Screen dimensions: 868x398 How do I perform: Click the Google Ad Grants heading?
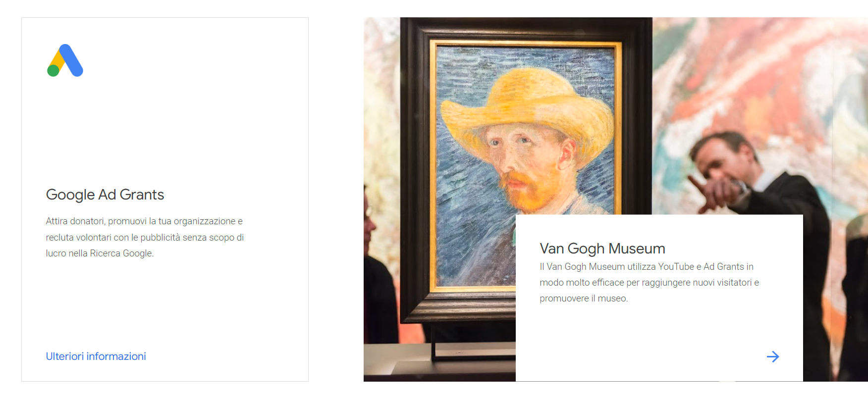point(105,195)
